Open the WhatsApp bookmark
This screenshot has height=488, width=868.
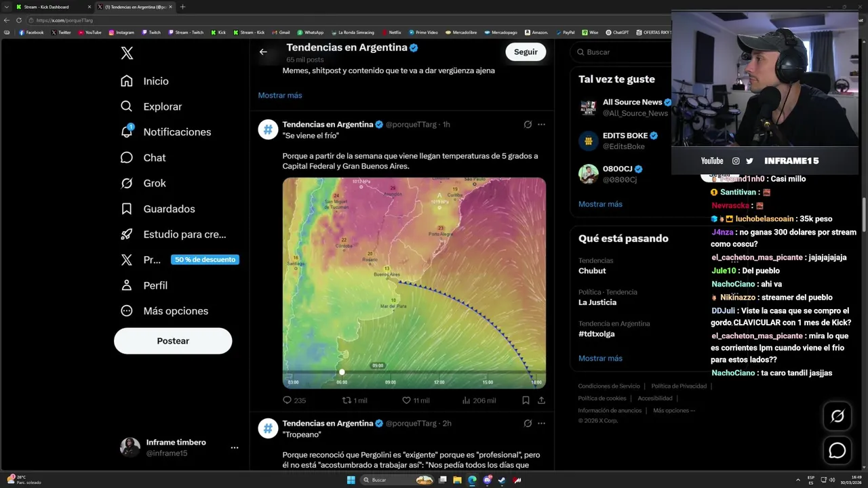310,33
